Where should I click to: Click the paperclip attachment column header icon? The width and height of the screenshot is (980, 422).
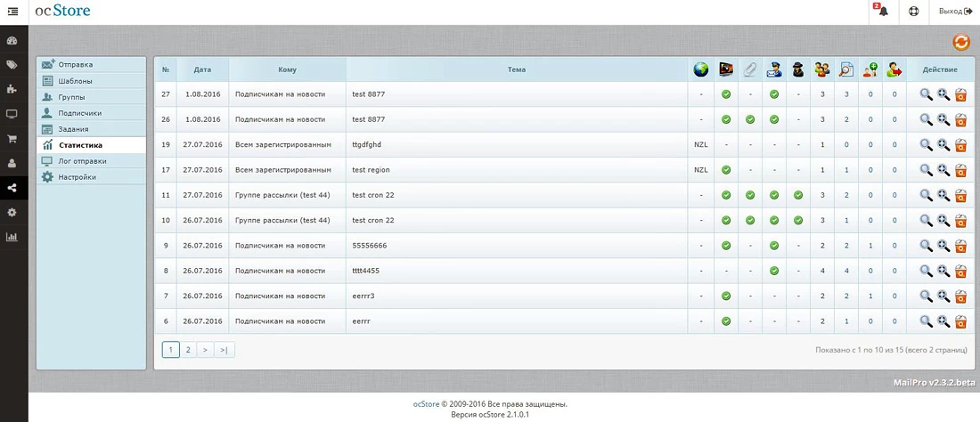750,70
